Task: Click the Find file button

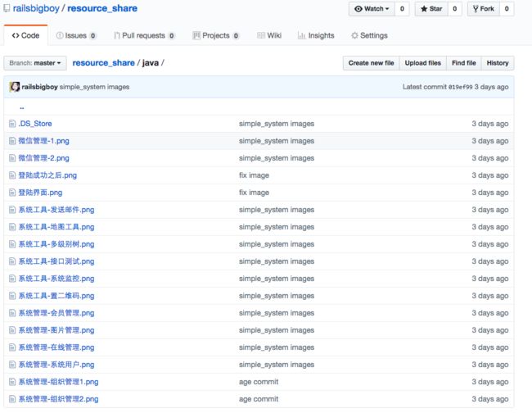Action: pyautogui.click(x=464, y=63)
